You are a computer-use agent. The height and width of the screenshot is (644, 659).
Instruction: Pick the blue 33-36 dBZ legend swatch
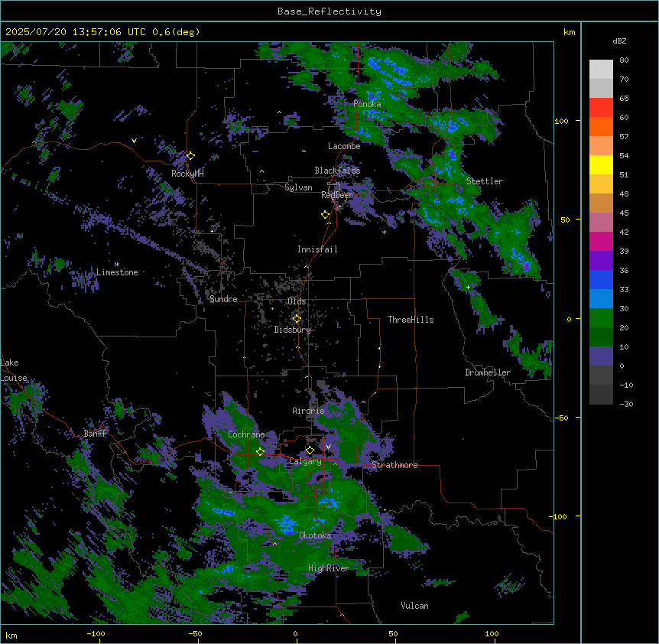point(601,279)
